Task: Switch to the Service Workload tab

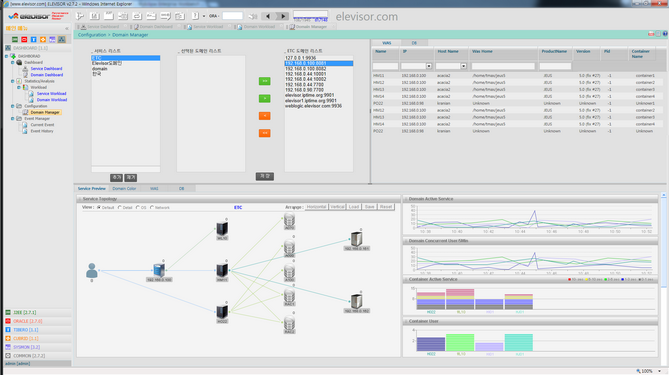Action: click(207, 26)
